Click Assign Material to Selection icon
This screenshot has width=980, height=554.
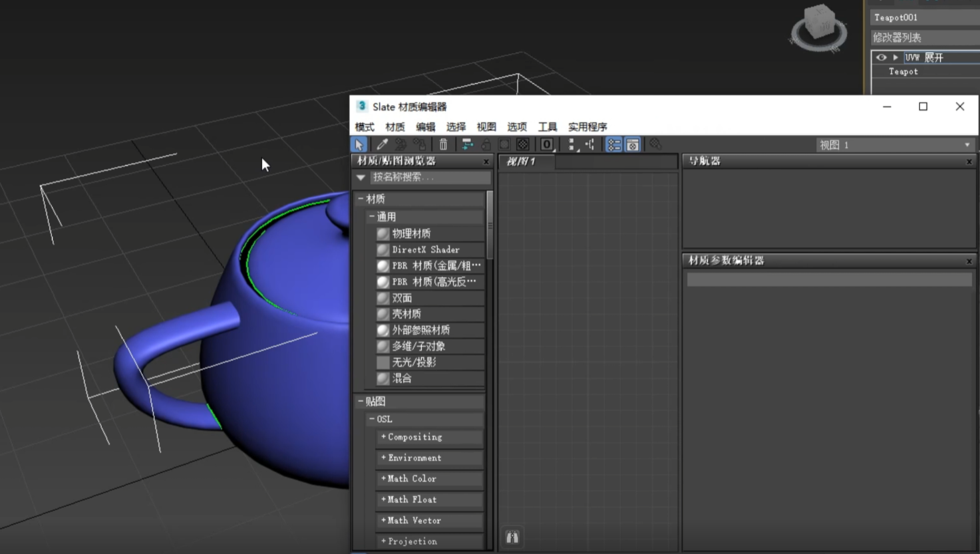coord(419,144)
